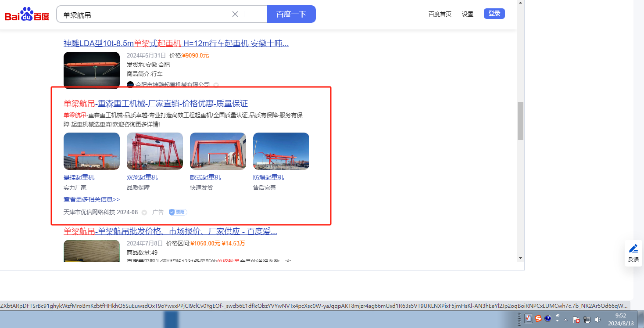
Task: Open 百度首页 in the top navigation
Action: pos(440,14)
